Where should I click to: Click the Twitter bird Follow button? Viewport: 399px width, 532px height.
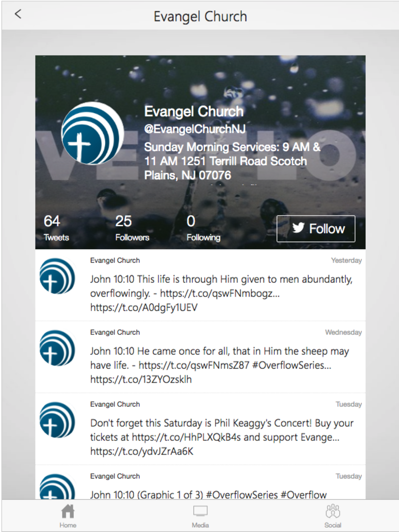(x=316, y=229)
